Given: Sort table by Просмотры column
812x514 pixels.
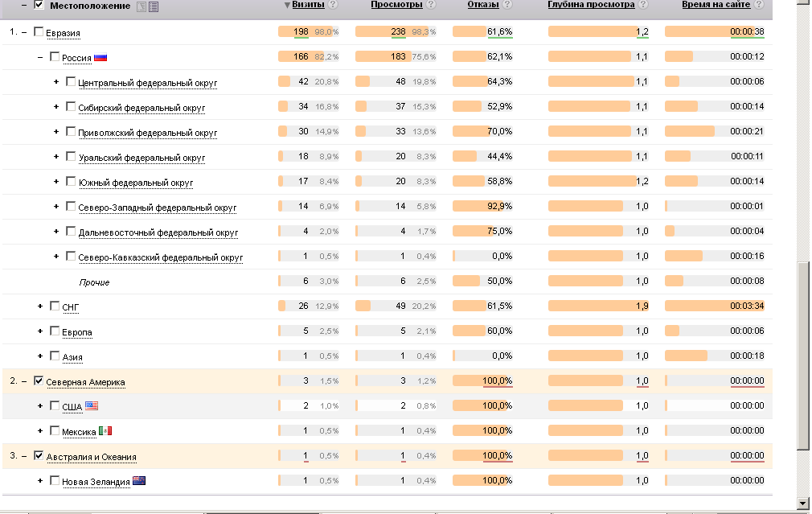Looking at the screenshot, I should [x=397, y=5].
